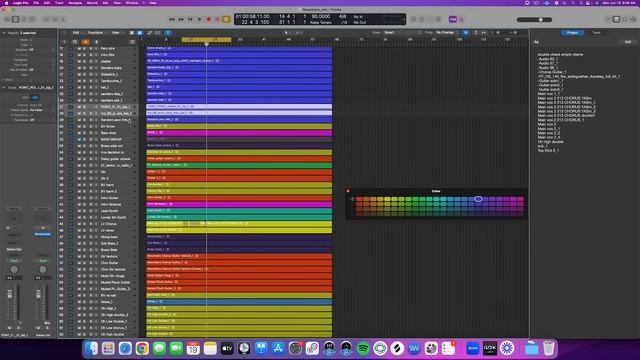This screenshot has width=640, height=360.
Task: Click the Play button in transport
Action: pos(200,19)
